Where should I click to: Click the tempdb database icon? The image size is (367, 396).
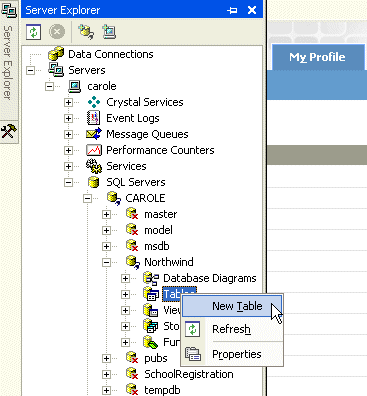pos(132,390)
